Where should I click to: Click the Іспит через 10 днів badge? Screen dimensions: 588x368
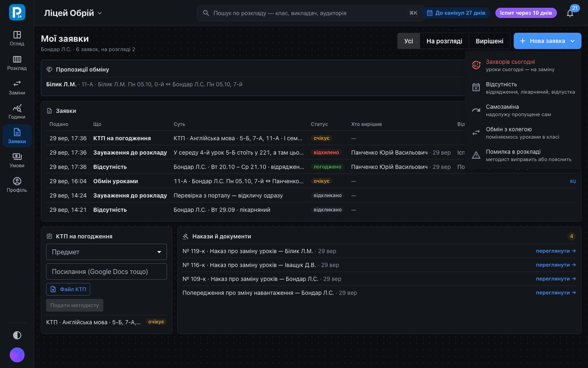pos(526,13)
